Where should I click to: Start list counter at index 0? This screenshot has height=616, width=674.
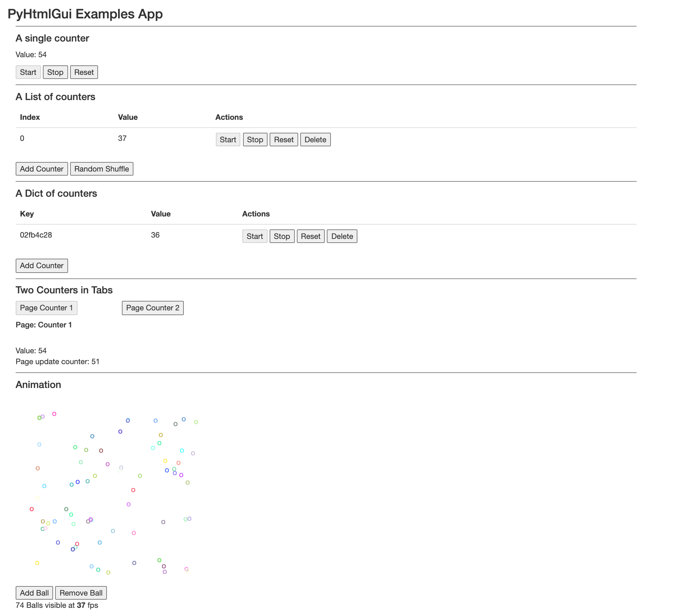coord(228,140)
